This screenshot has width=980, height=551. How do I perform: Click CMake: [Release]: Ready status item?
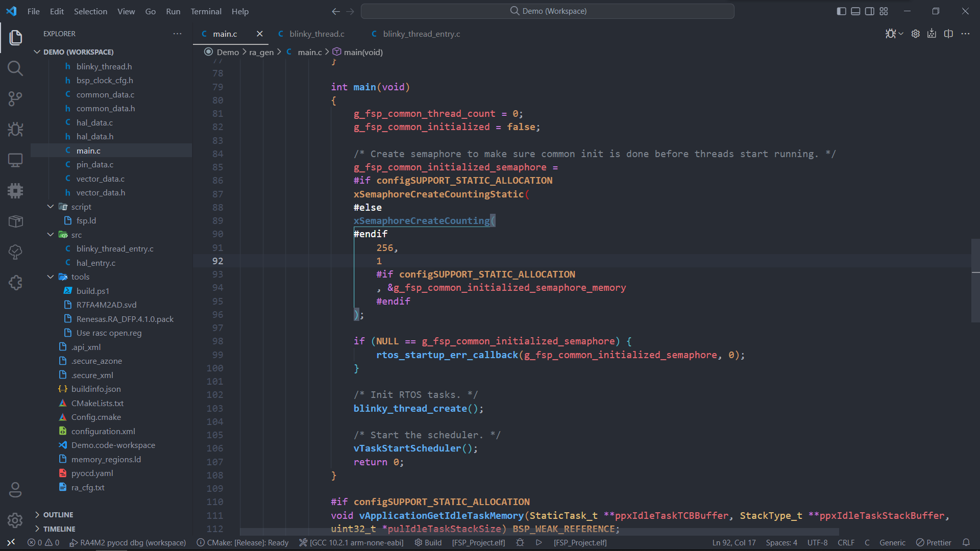tap(242, 542)
